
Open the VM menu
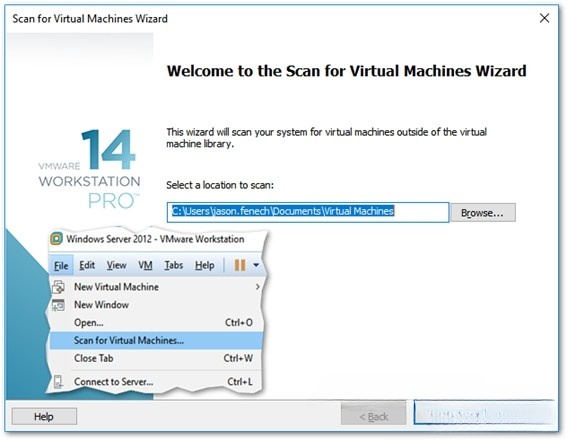[x=145, y=265]
